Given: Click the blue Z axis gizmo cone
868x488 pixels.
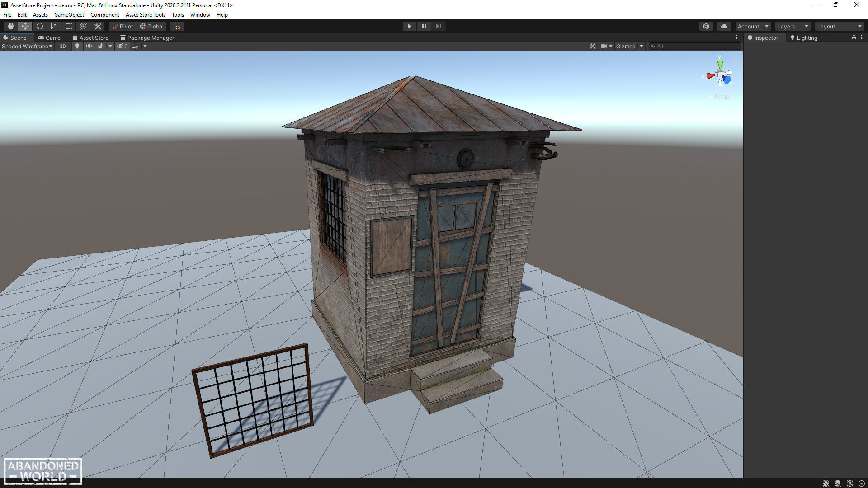Looking at the screenshot, I should click(x=726, y=80).
